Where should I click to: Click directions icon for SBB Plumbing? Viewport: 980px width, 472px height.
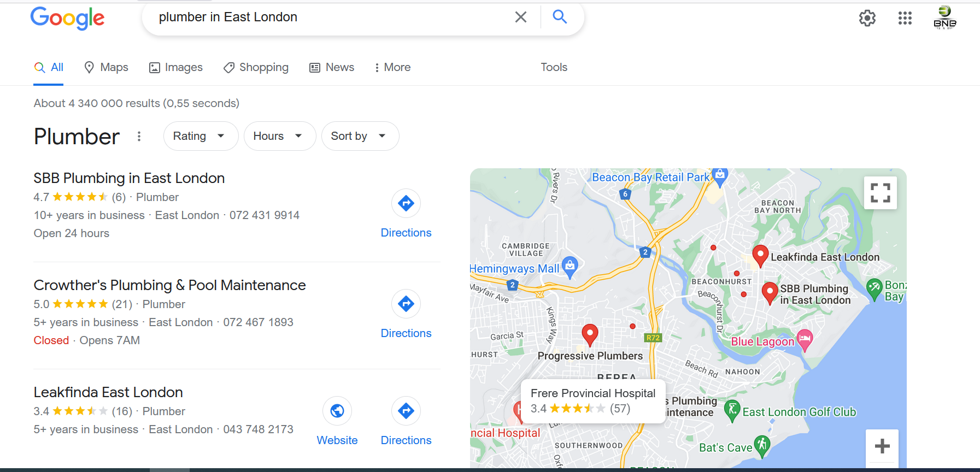point(406,203)
